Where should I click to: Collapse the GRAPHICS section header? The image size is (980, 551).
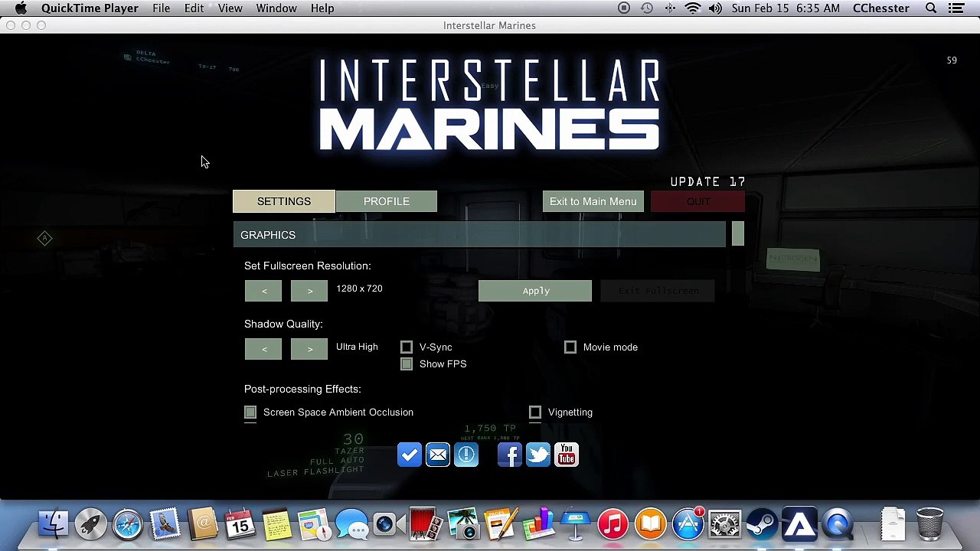click(479, 235)
